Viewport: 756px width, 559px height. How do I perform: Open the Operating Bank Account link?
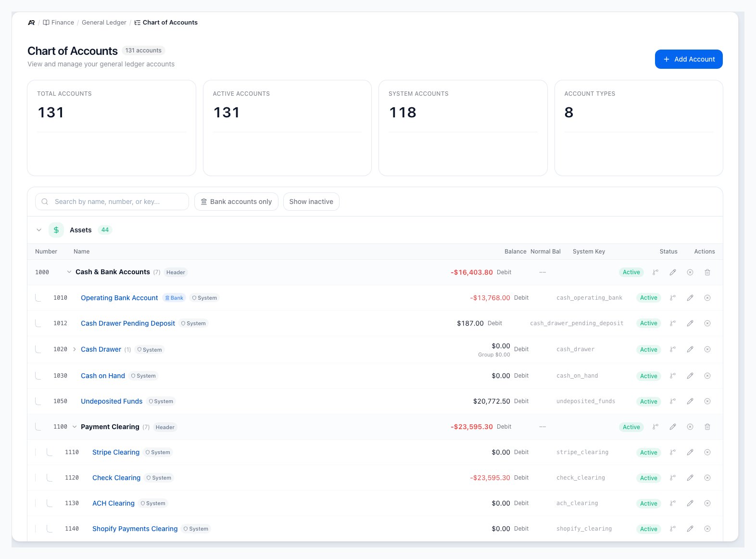point(119,298)
